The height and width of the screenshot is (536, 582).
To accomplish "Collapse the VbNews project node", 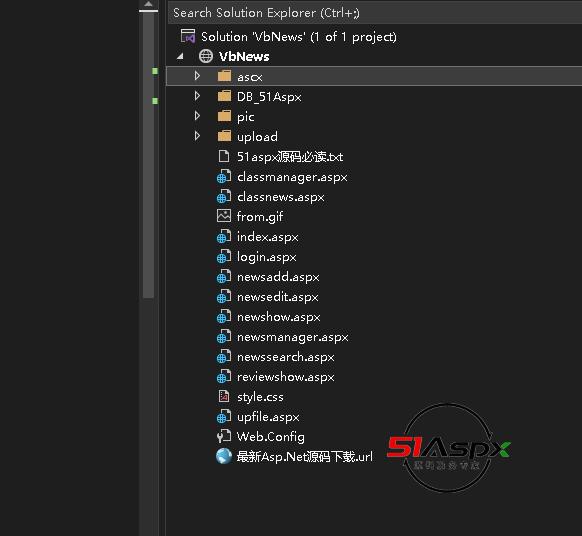I will [180, 56].
